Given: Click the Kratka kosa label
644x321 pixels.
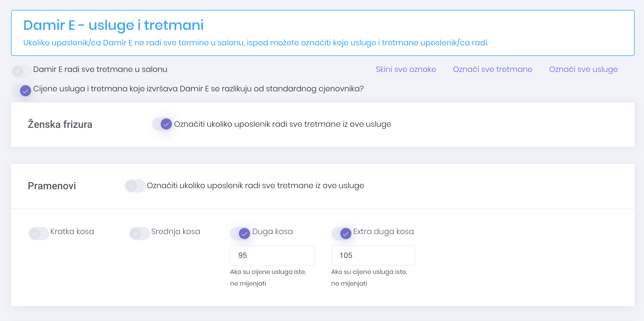Looking at the screenshot, I should [x=72, y=231].
